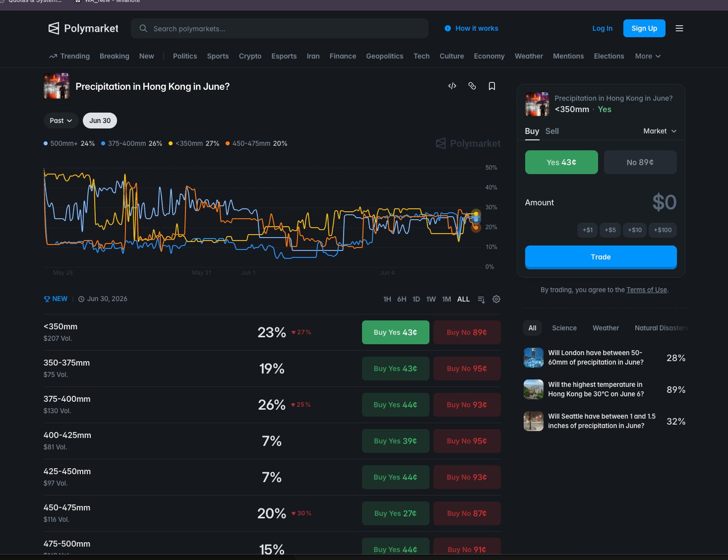Add $10 to the amount
Image resolution: width=728 pixels, height=560 pixels.
635,230
